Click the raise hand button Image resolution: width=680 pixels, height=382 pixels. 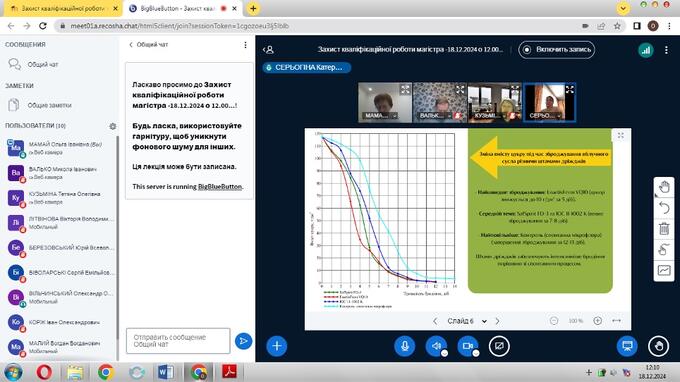[658, 346]
